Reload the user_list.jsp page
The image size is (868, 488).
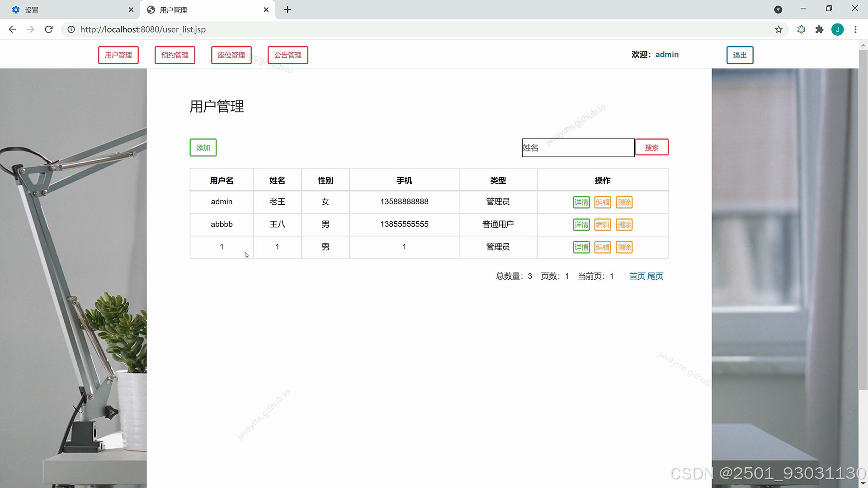tap(49, 29)
